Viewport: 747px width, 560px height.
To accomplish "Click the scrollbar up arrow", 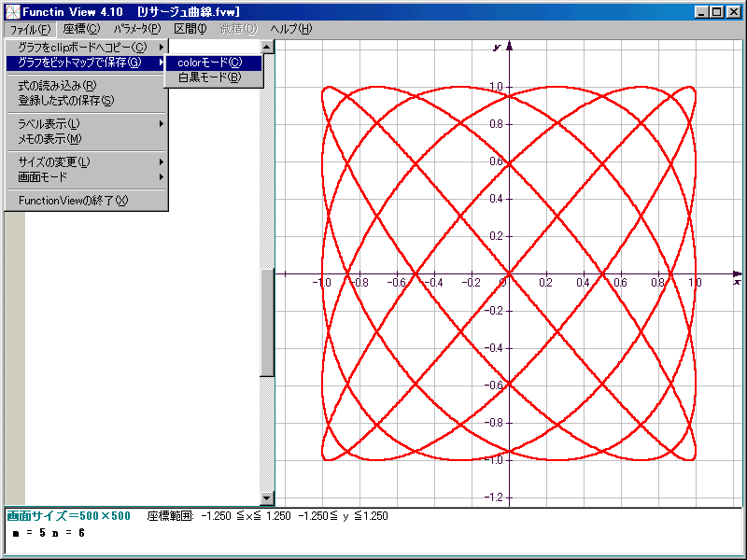I will [267, 47].
